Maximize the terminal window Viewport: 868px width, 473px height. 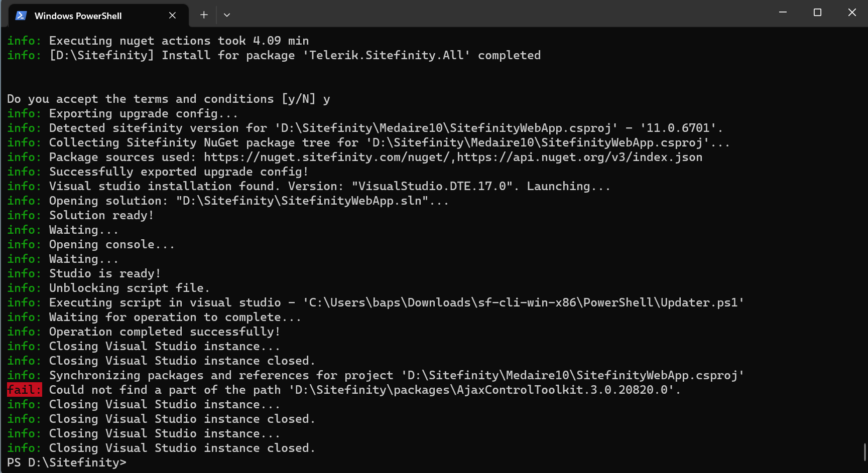(817, 13)
